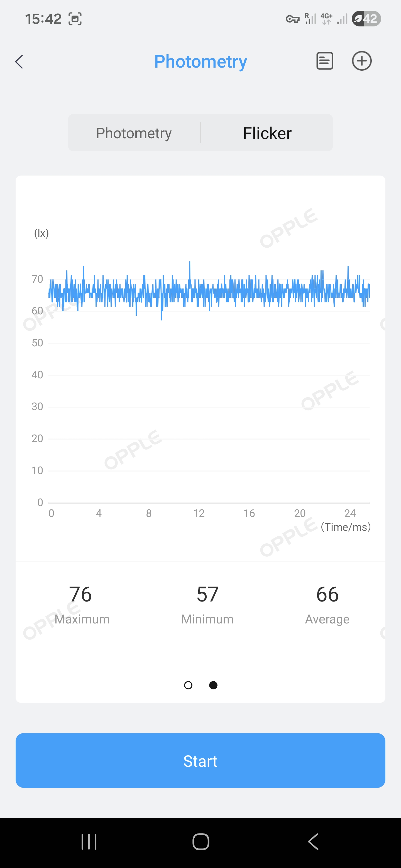
Task: Tap the Maximum value 76
Action: pos(80,594)
